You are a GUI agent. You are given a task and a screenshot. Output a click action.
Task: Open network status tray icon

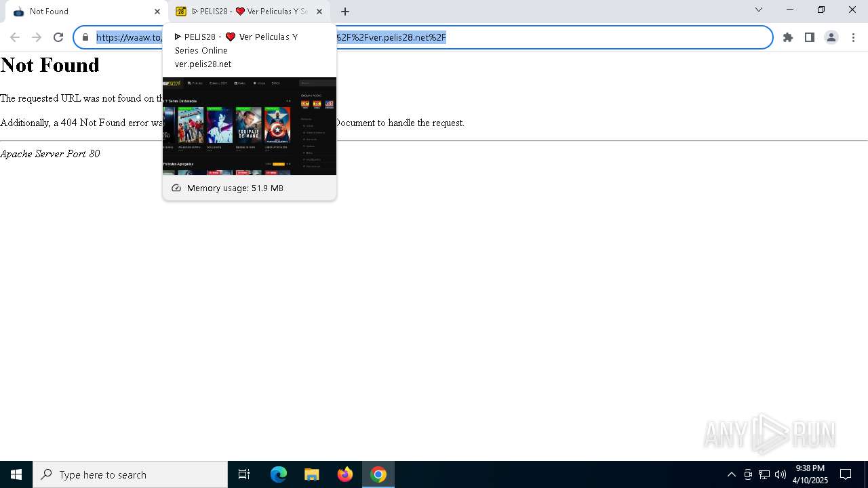tap(764, 474)
